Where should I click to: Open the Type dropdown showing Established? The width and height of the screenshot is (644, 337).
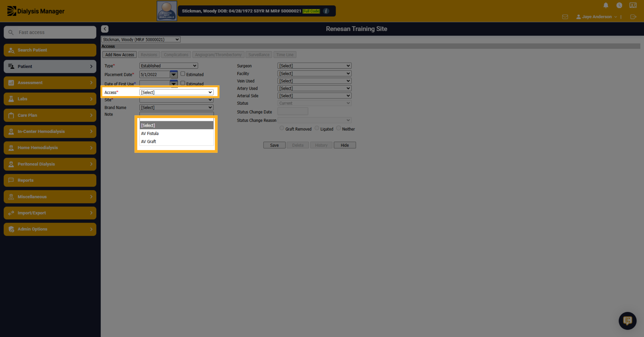coord(169,66)
